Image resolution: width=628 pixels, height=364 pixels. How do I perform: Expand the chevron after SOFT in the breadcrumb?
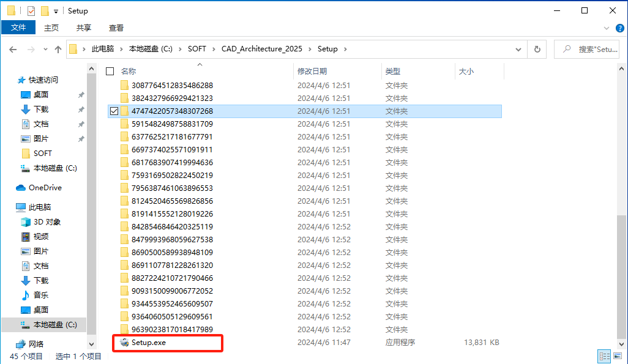214,50
